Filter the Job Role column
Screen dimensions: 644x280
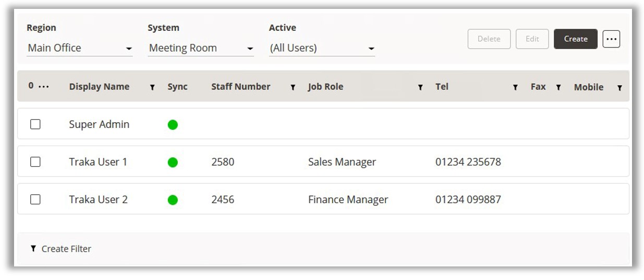420,88
